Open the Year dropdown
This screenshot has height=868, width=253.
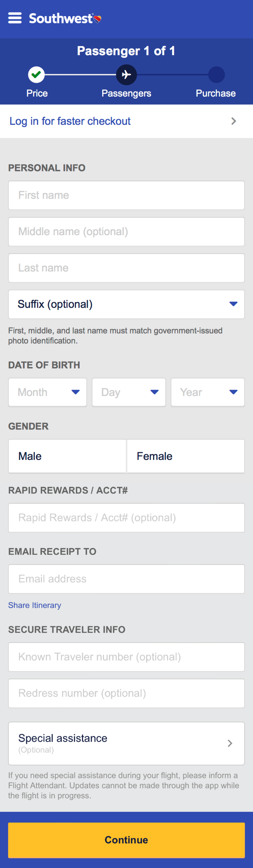coord(208,392)
